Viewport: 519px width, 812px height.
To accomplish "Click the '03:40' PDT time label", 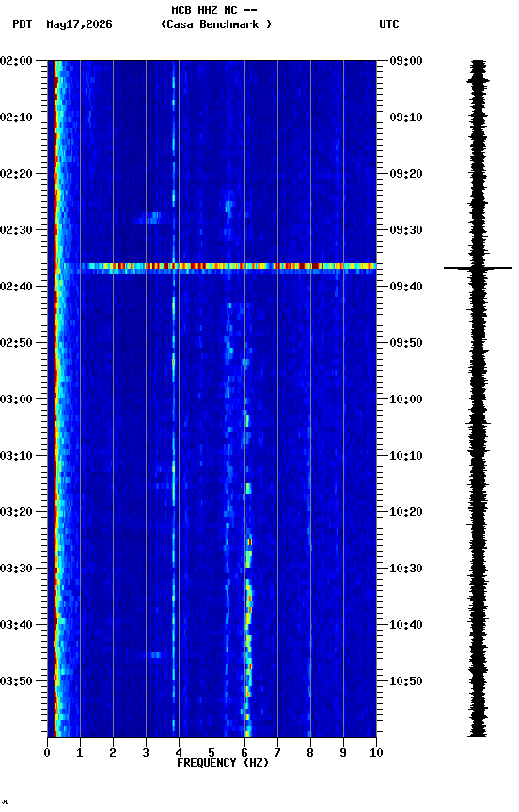I will 16,625.
